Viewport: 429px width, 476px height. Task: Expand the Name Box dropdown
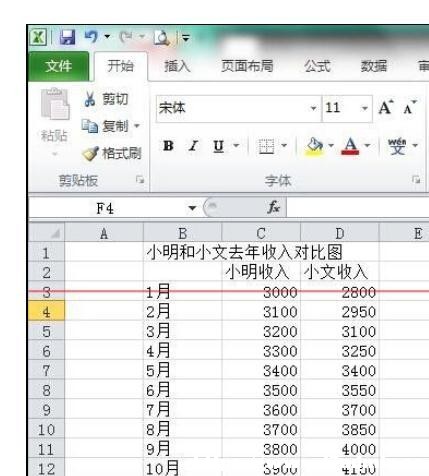coord(192,208)
